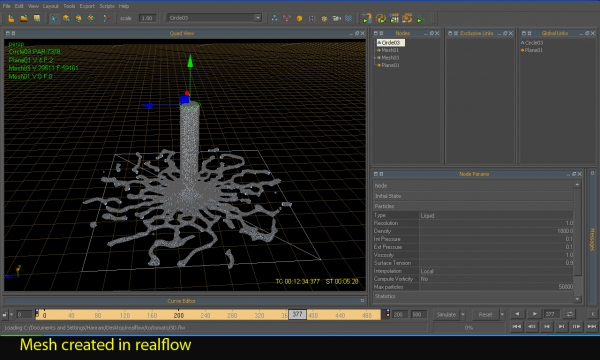Click the scale value input field
This screenshot has width=600, height=360.
tap(147, 18)
